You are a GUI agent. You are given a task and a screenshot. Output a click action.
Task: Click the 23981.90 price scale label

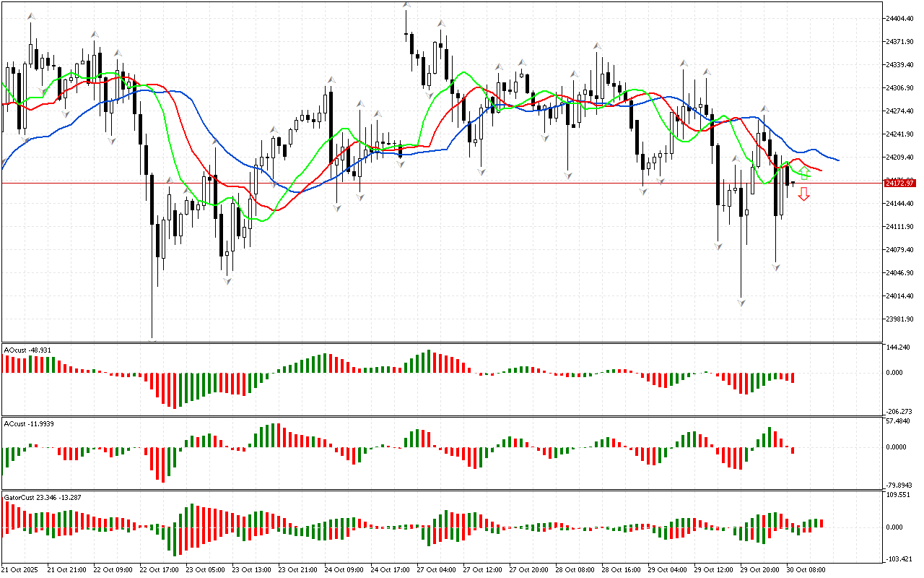tap(899, 319)
